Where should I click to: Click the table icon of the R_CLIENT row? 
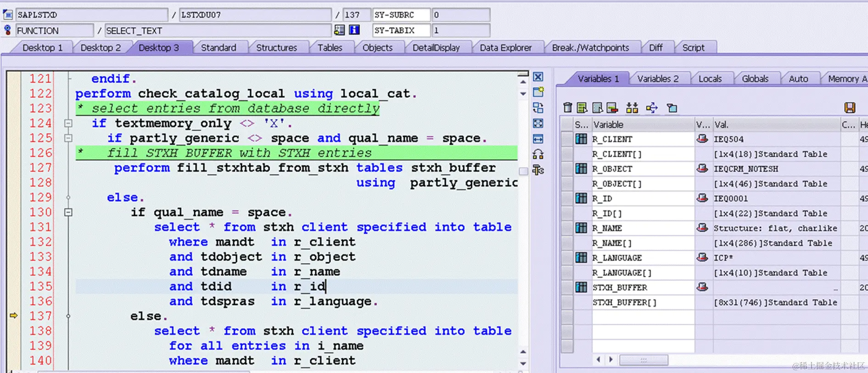[581, 139]
